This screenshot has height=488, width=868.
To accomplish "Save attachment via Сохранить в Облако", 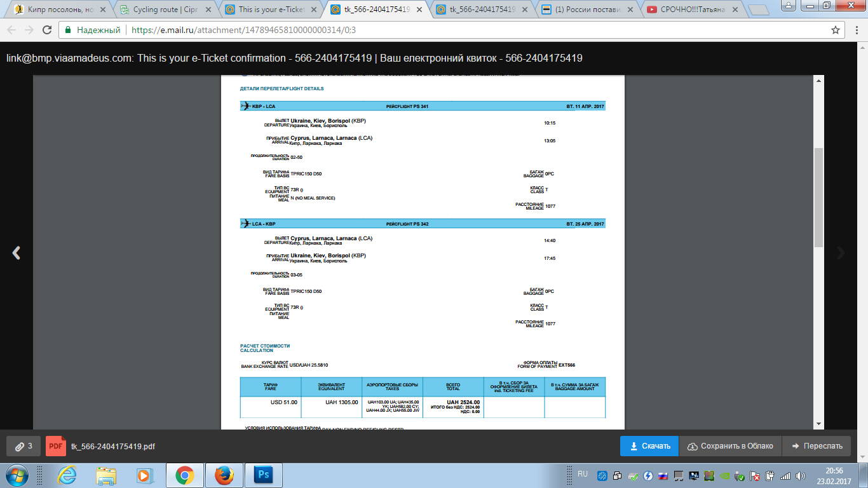I will 730,446.
